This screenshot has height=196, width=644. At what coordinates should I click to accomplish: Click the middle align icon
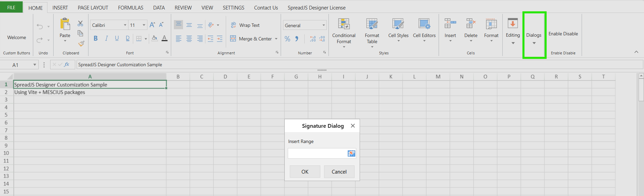coord(189,25)
